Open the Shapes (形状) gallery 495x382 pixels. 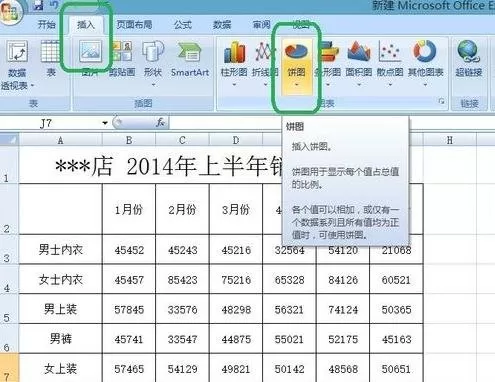tap(153, 63)
